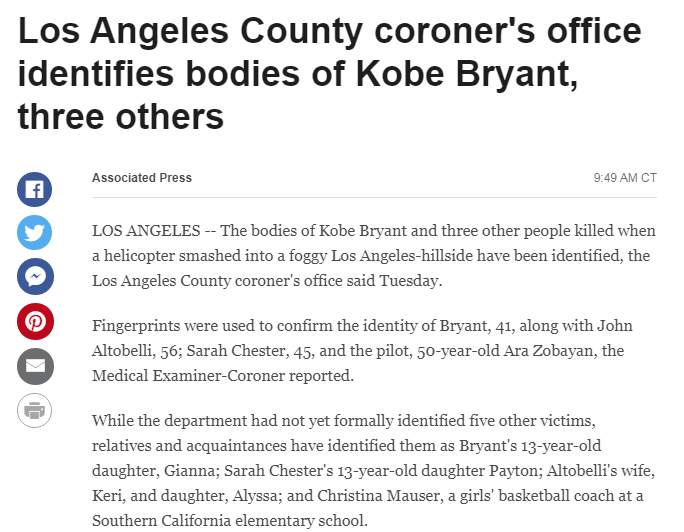Viewport: 684px width, 532px height.
Task: Click the paragraph starting "While the department"
Action: pyautogui.click(x=373, y=471)
